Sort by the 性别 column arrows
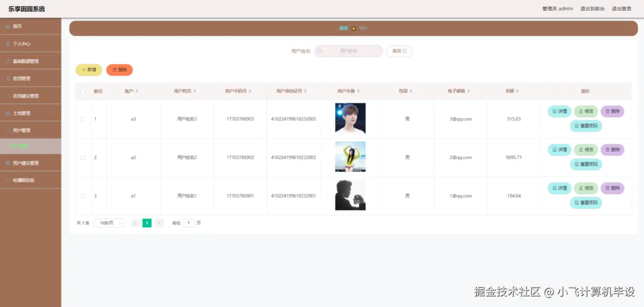 (x=411, y=91)
